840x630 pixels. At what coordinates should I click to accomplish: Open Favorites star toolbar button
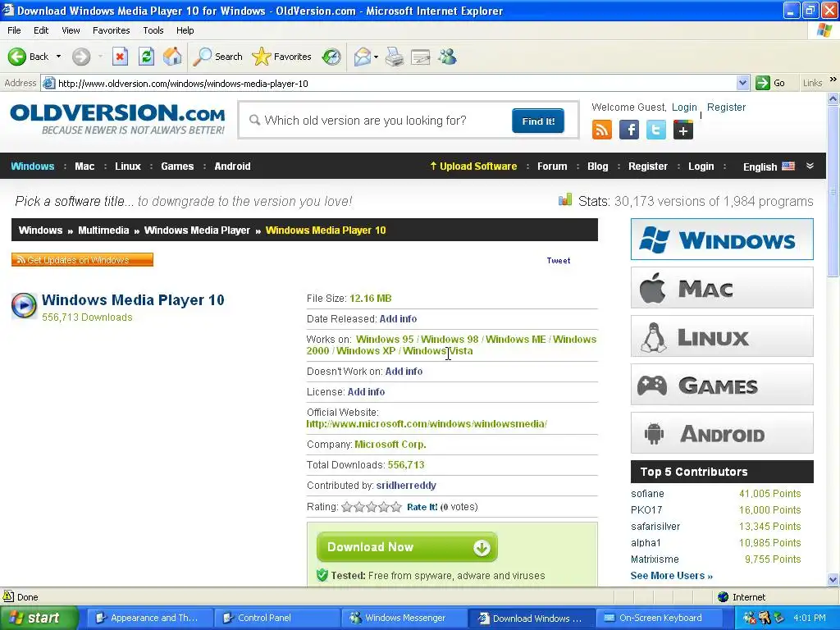click(x=282, y=57)
